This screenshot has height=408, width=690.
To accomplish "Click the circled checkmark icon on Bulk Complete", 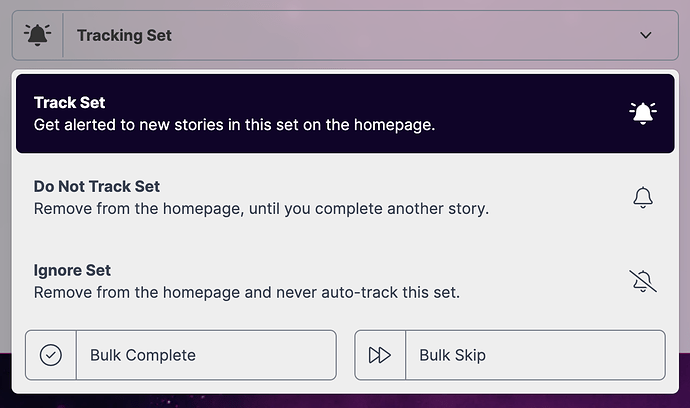I will [x=51, y=355].
